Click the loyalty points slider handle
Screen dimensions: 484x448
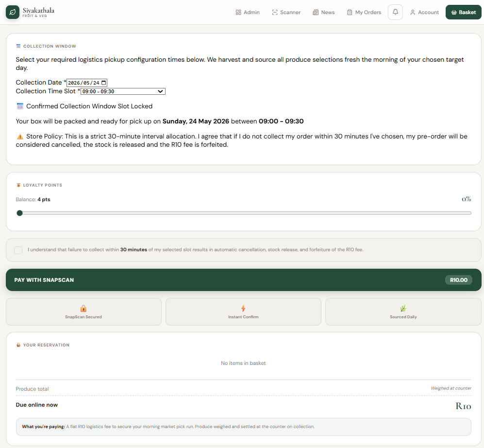[19, 213]
